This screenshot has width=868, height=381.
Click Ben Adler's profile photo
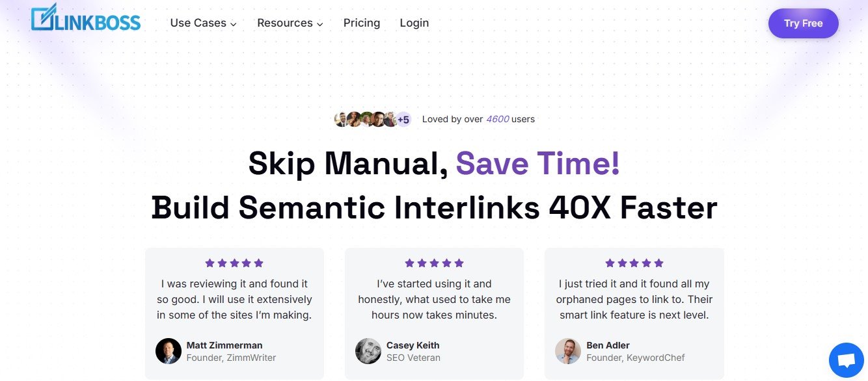coord(568,351)
